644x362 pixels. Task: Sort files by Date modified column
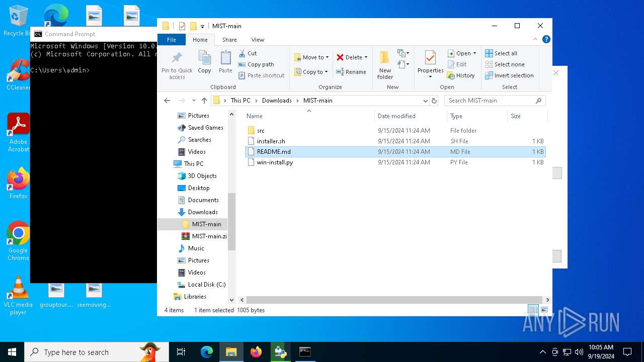411,116
